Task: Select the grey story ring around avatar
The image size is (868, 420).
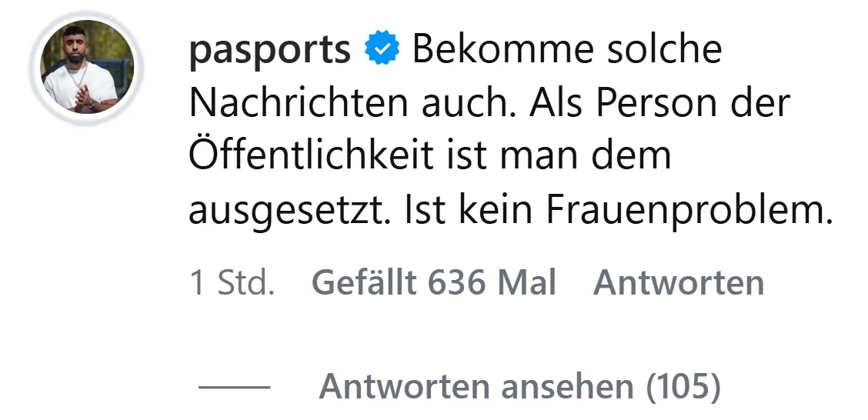Action: coord(87,67)
